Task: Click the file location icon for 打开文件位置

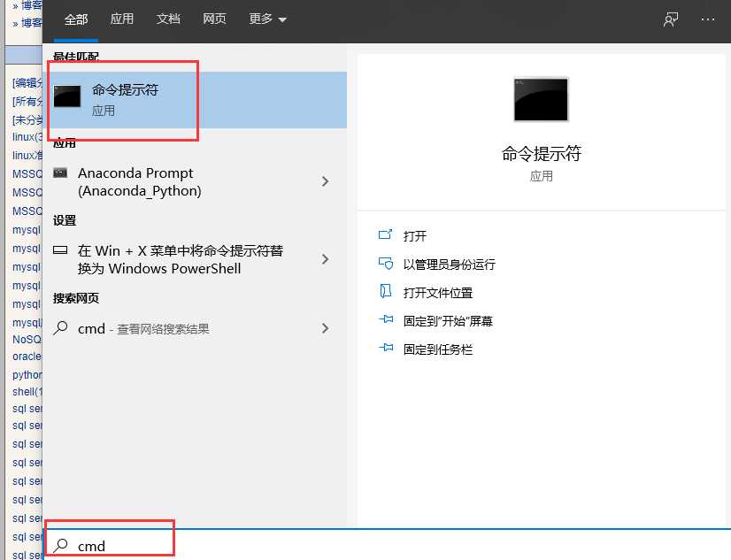Action: pyautogui.click(x=385, y=292)
